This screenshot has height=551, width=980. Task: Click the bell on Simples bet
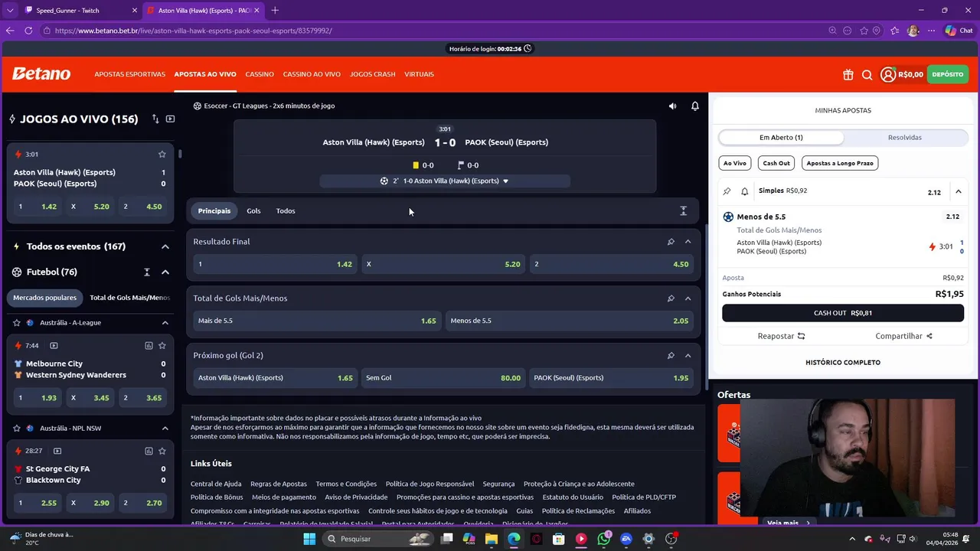click(744, 191)
